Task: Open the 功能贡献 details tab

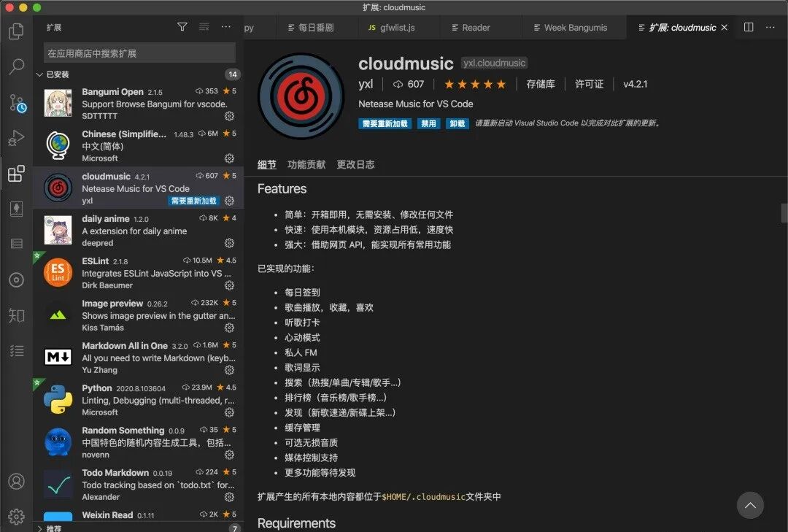Action: [306, 164]
